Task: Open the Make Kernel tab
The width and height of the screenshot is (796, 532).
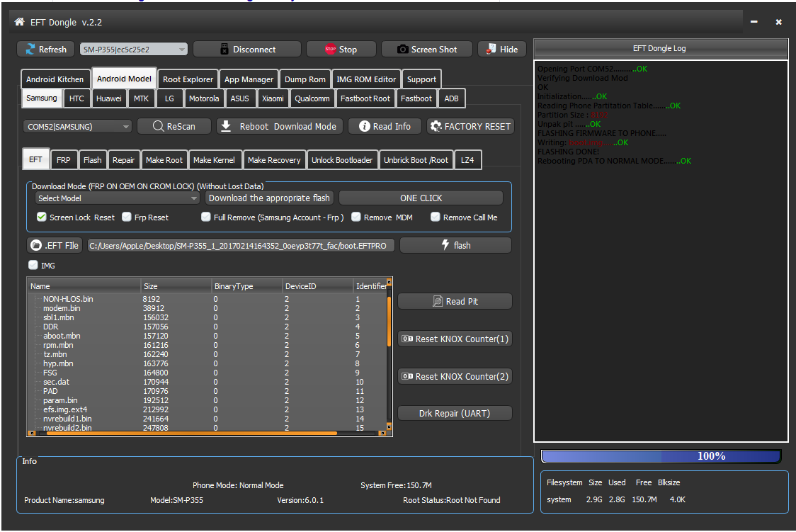Action: 214,160
